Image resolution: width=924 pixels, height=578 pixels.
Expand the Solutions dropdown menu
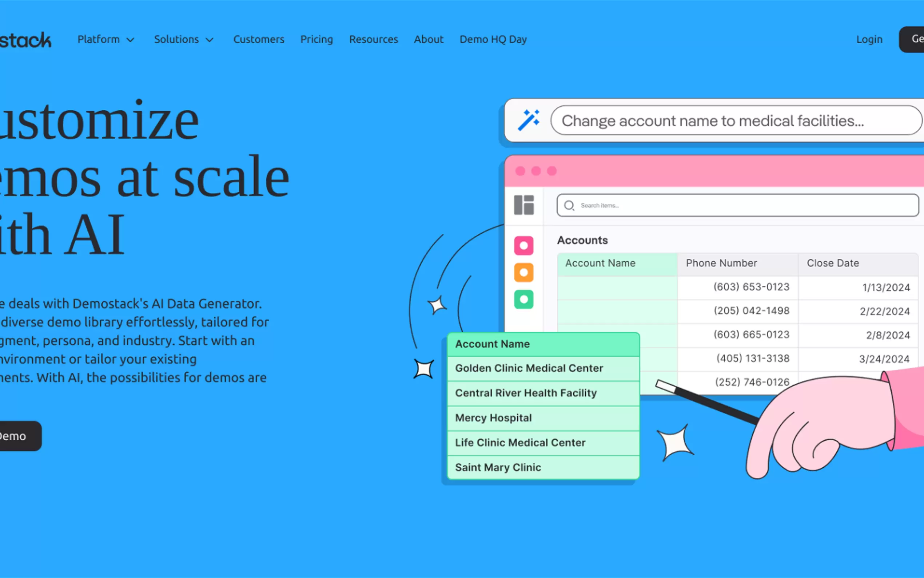pos(176,39)
